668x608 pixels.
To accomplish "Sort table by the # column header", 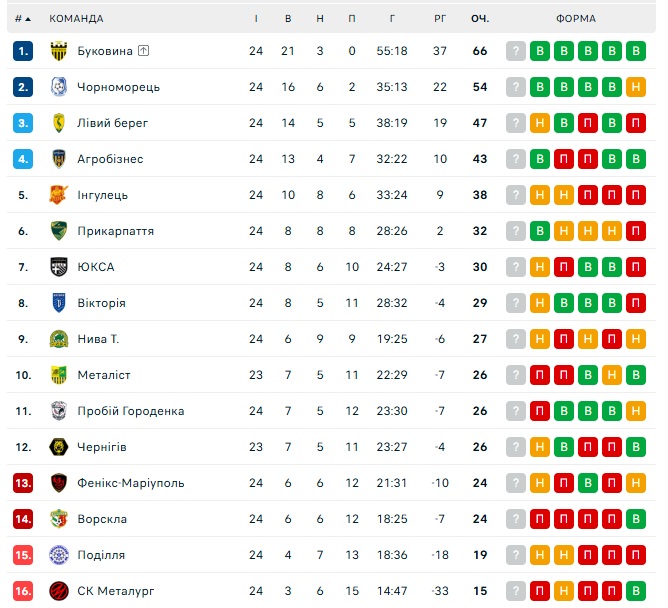I will point(21,19).
